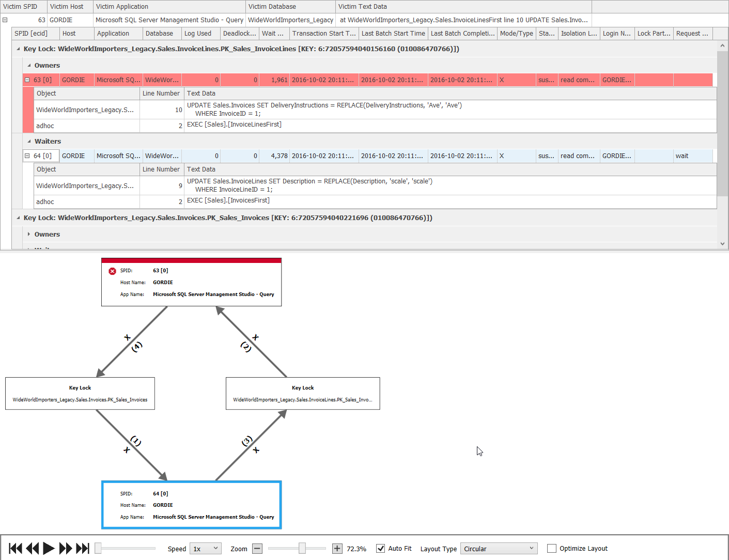
Task: Collapse the SPID 63 owner row details
Action: pos(26,80)
